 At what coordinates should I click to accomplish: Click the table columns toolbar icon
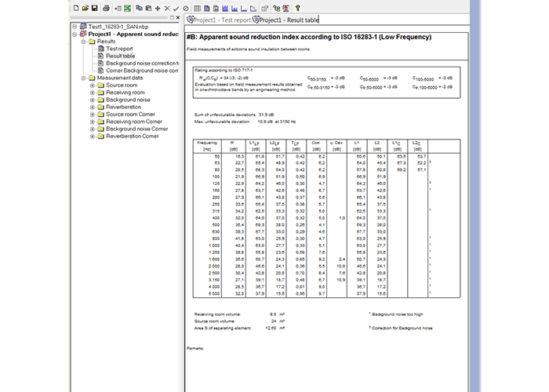pyautogui.click(x=197, y=9)
